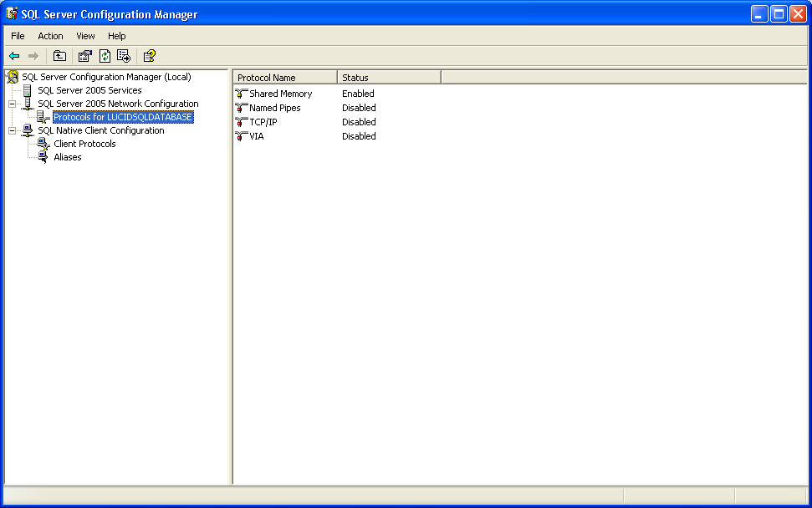This screenshot has height=508, width=812.
Task: Click the SQL Native Client Configuration icon
Action: coord(28,130)
